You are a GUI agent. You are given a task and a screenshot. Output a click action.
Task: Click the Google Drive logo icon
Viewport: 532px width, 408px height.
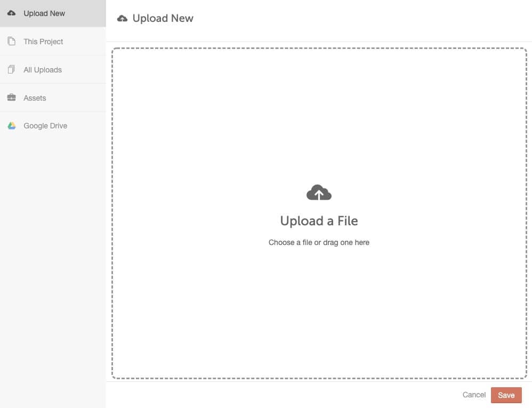pyautogui.click(x=12, y=126)
